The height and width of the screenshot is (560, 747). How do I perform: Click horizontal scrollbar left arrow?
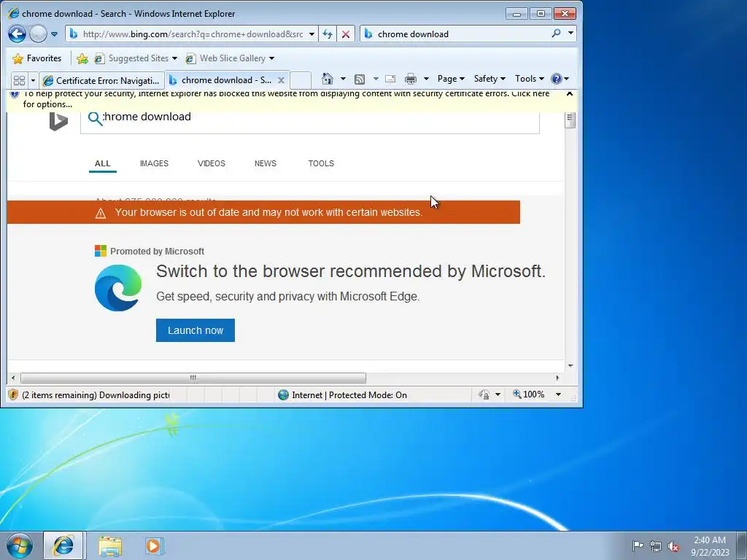click(13, 378)
